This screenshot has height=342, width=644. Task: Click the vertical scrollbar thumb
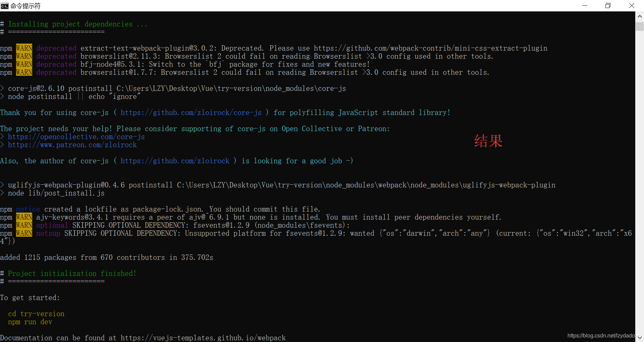click(640, 26)
